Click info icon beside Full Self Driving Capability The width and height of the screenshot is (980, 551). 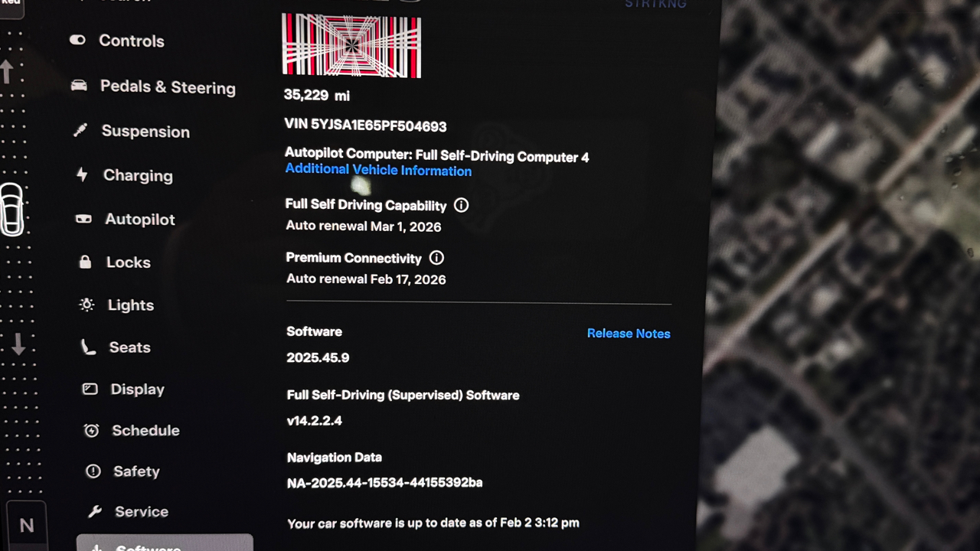(x=461, y=205)
